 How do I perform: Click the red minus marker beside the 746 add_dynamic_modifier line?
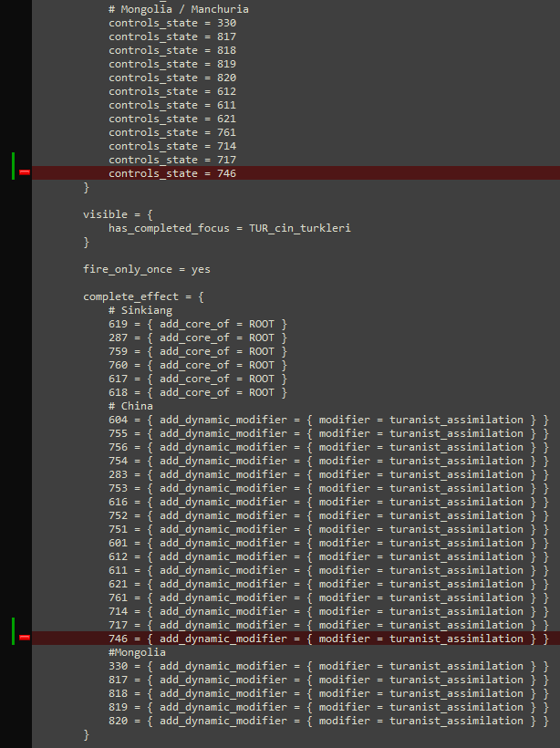(25, 638)
